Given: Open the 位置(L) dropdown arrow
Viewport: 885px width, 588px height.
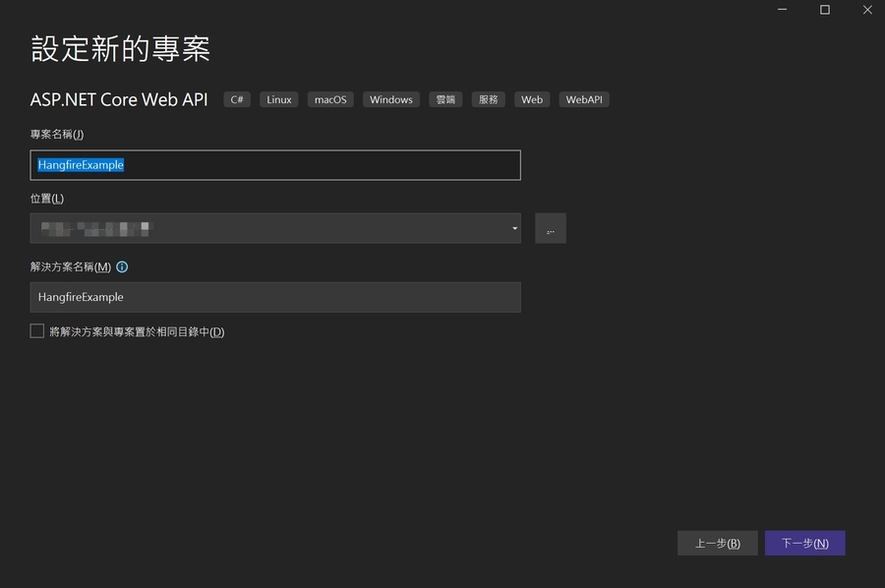Looking at the screenshot, I should pyautogui.click(x=513, y=228).
